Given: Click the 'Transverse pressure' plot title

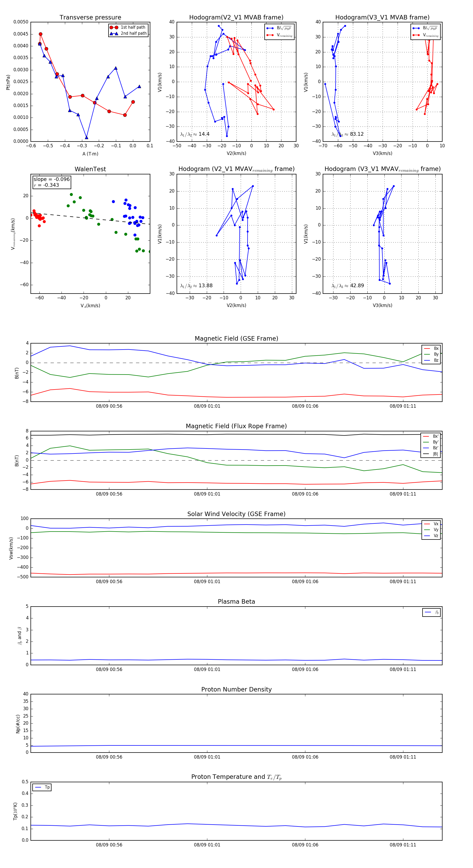Looking at the screenshot, I should [x=90, y=18].
